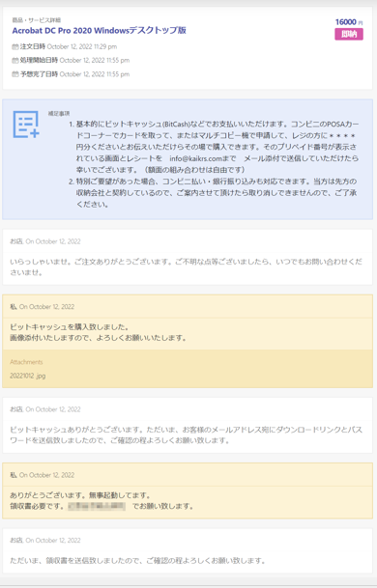Click my message about purchasing BitCash

click(98, 332)
